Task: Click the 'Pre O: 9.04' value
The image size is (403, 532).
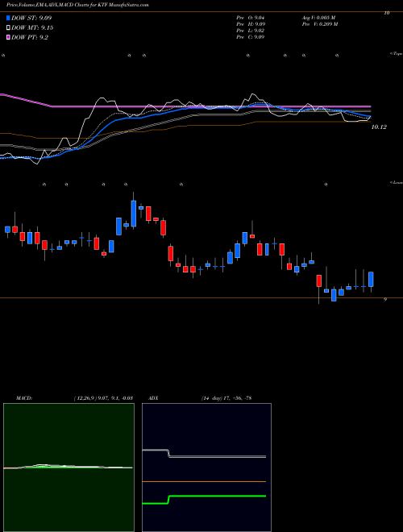Action: click(251, 18)
